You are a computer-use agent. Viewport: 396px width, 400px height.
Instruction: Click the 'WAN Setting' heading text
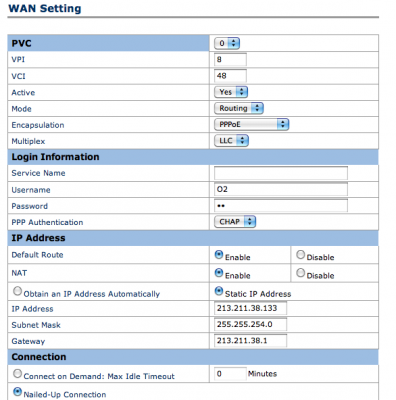tap(45, 8)
